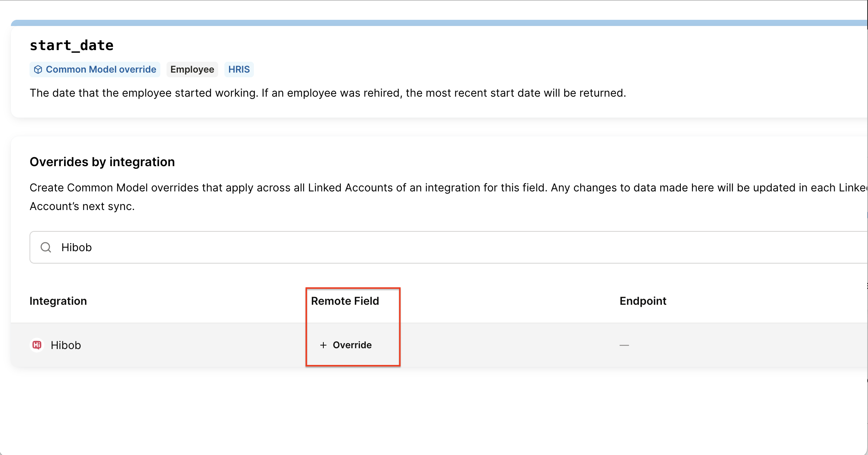
Task: Open the HRIS category tag
Action: point(239,69)
